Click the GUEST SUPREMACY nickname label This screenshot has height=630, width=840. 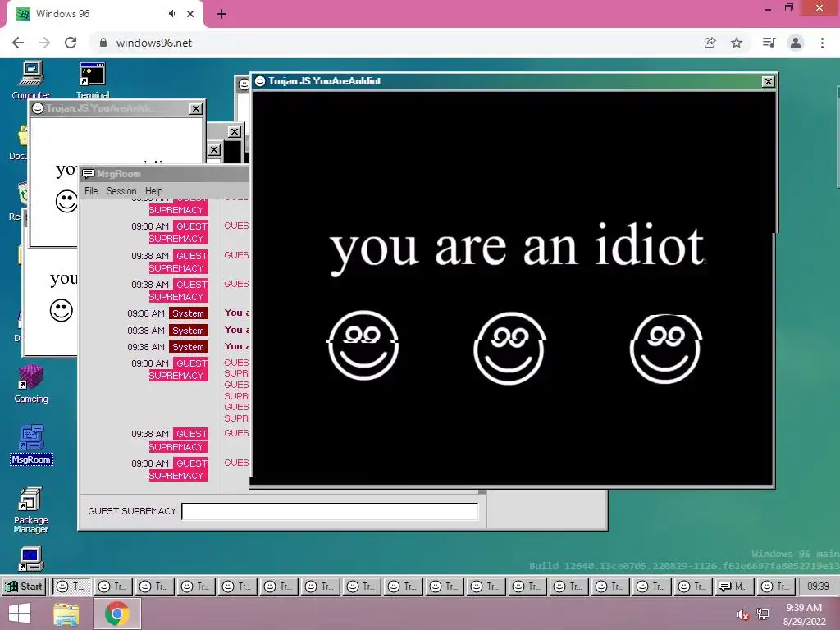(132, 511)
